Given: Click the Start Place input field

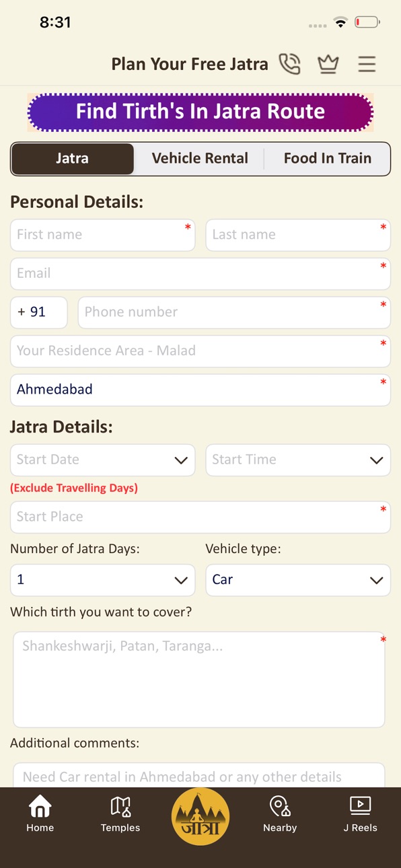Looking at the screenshot, I should pyautogui.click(x=200, y=517).
